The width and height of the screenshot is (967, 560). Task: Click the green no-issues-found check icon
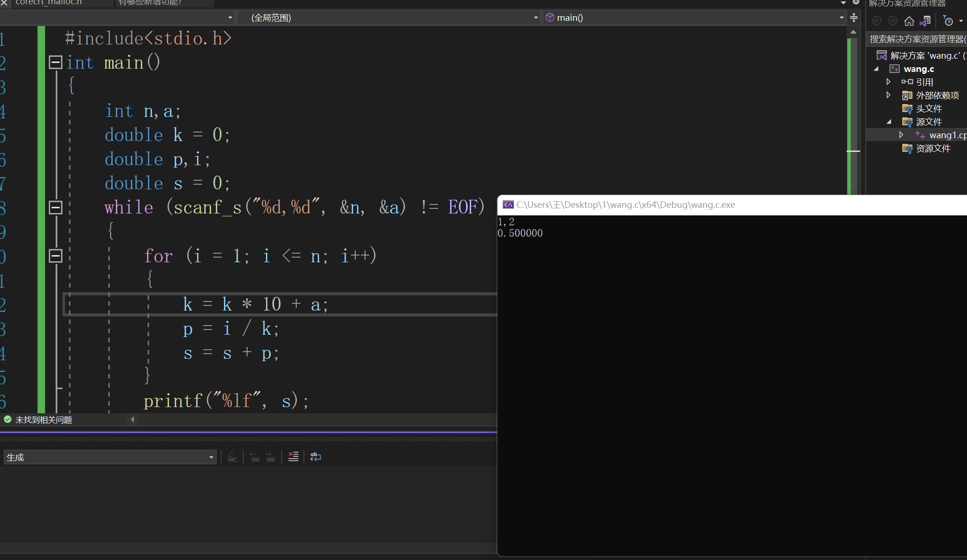[x=8, y=419]
